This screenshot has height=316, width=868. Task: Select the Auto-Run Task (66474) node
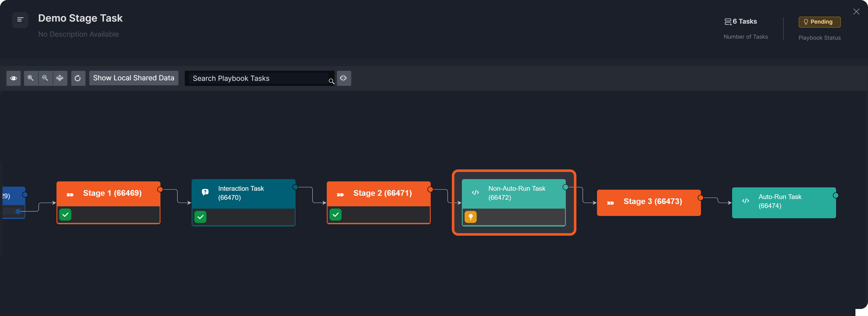pos(784,203)
